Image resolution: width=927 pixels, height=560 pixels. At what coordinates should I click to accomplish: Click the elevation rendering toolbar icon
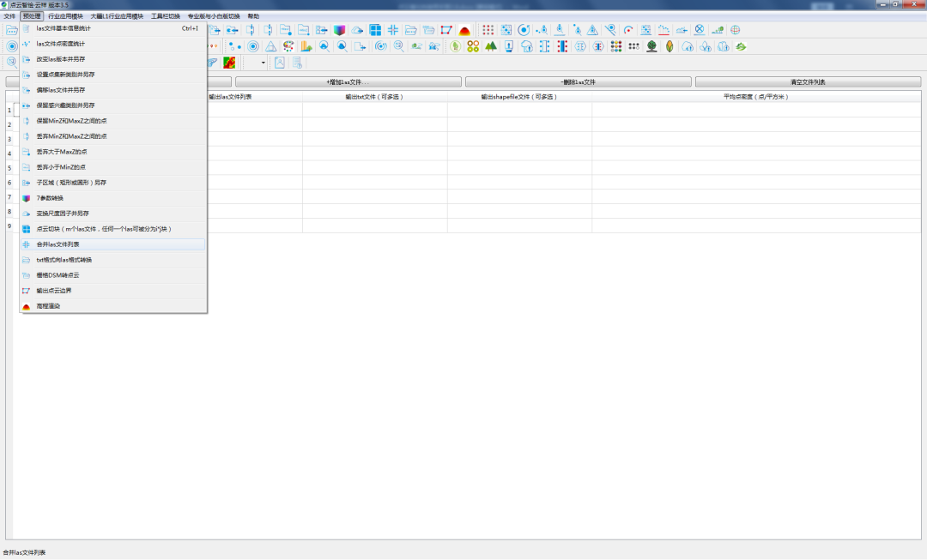[464, 30]
